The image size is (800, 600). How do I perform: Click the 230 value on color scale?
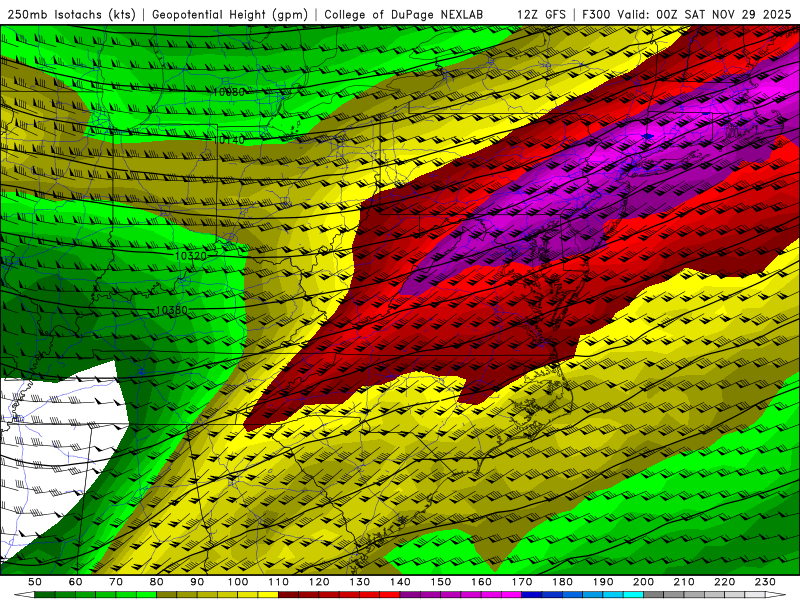pyautogui.click(x=765, y=582)
